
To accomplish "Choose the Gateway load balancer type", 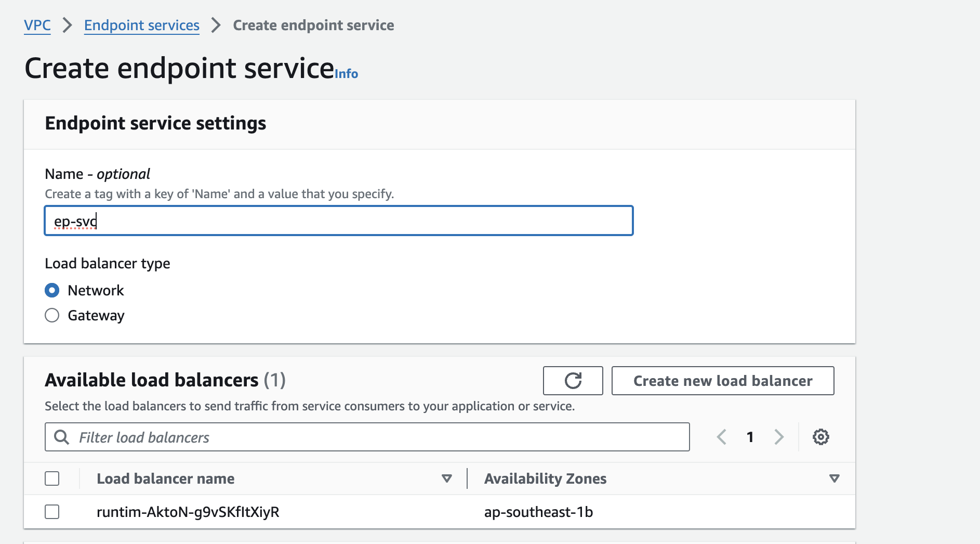I will tap(52, 315).
